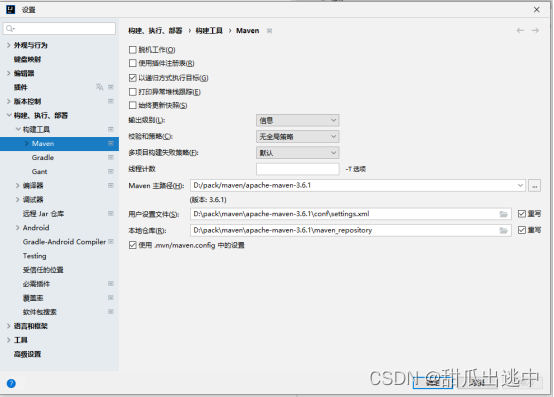Enable the 始终更新快照 checkbox

click(133, 105)
